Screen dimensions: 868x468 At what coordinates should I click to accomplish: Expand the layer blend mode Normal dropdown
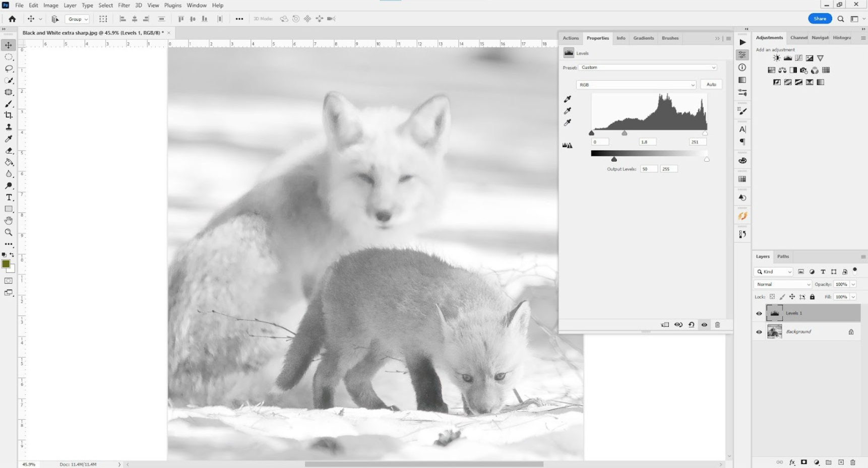[783, 285]
